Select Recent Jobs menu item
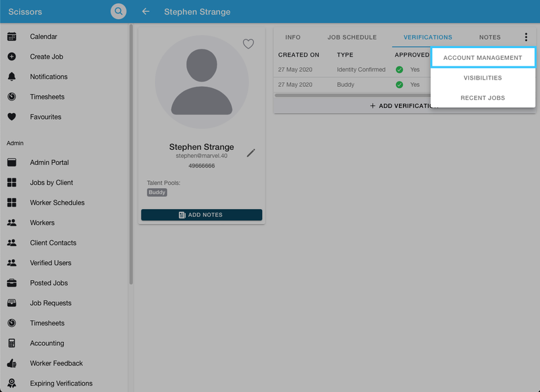The height and width of the screenshot is (392, 540). 483,97
